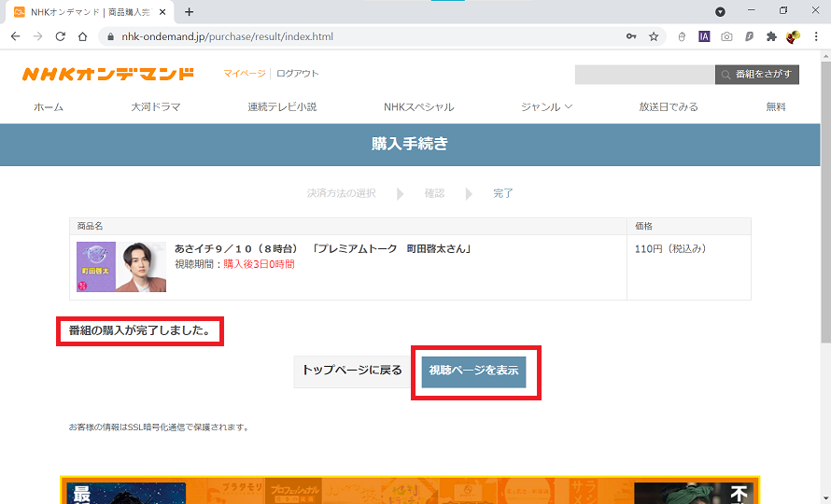Open saved password key icon
This screenshot has width=831, height=504.
(x=631, y=36)
